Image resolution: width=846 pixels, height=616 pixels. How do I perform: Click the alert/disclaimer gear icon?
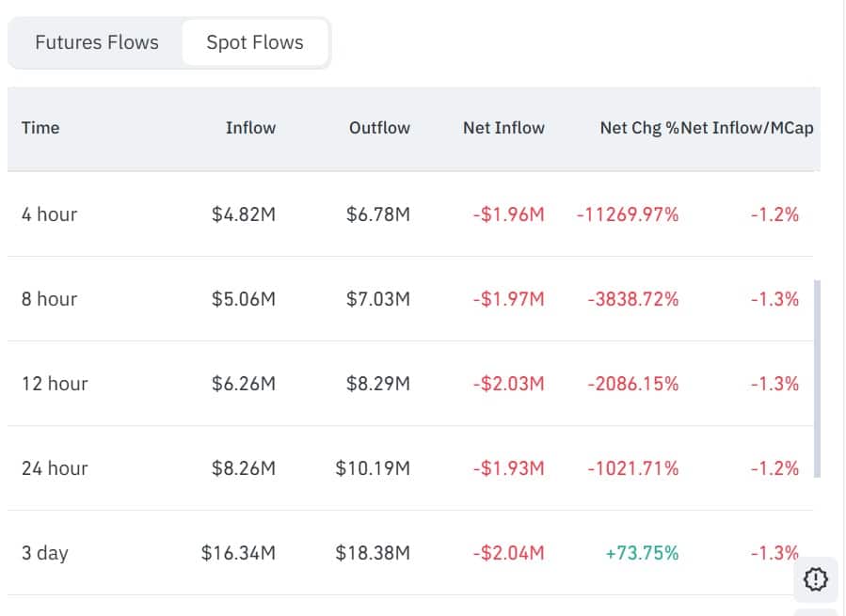point(815,580)
